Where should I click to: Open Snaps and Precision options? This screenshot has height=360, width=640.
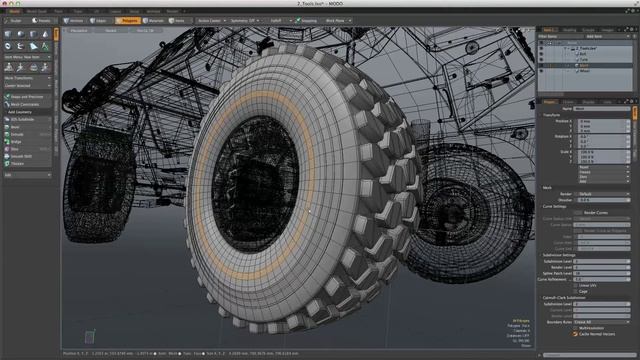click(x=27, y=97)
